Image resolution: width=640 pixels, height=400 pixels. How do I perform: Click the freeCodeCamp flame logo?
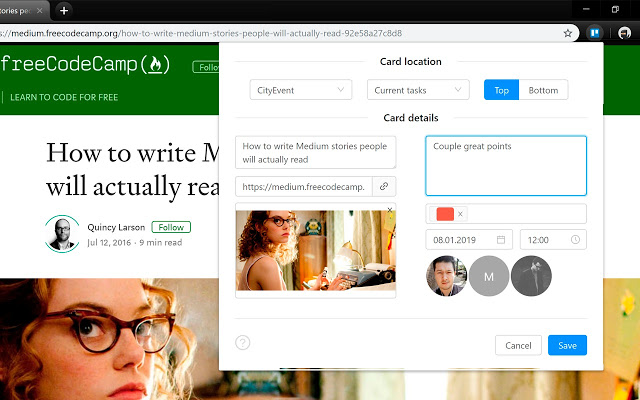[155, 64]
